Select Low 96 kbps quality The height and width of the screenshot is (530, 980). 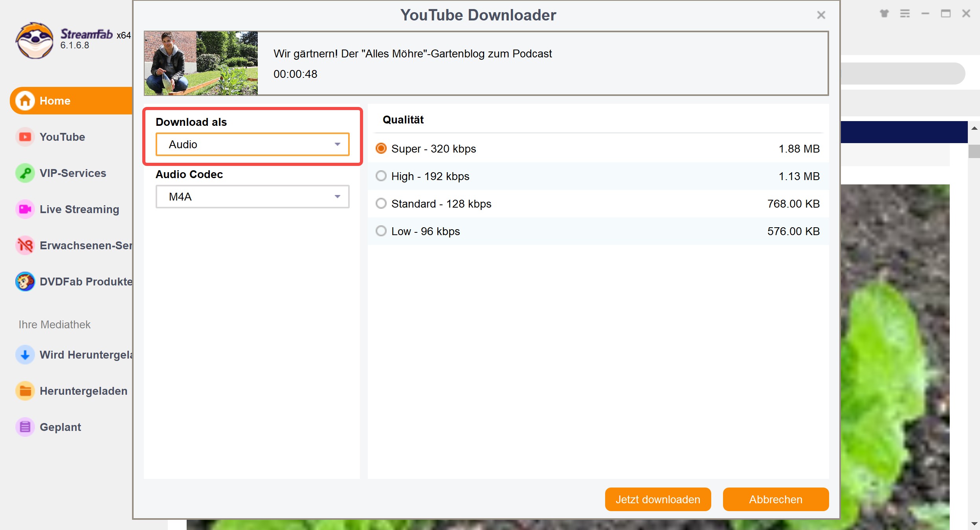tap(380, 231)
